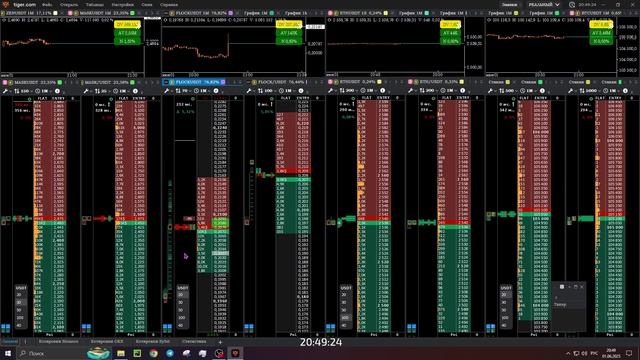Click blue grid icon at bottom of MASK/USDT panel
Viewport: 640px width, 360px height.
(x=86, y=327)
